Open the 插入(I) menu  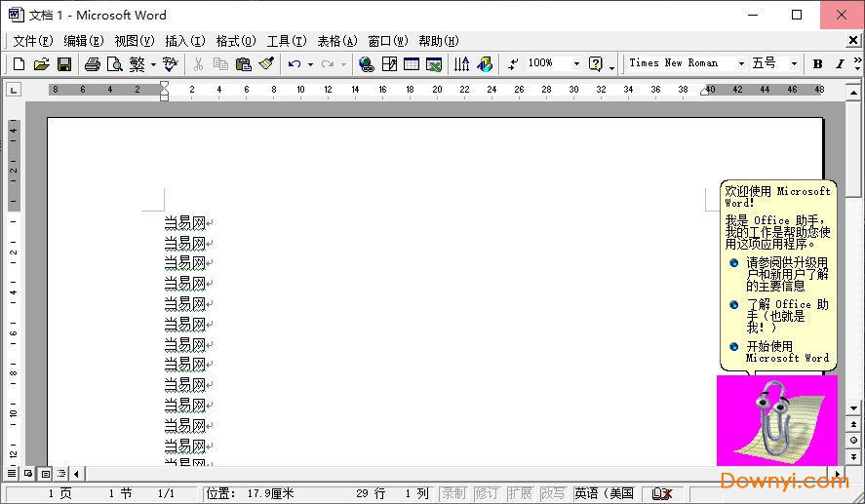[184, 41]
